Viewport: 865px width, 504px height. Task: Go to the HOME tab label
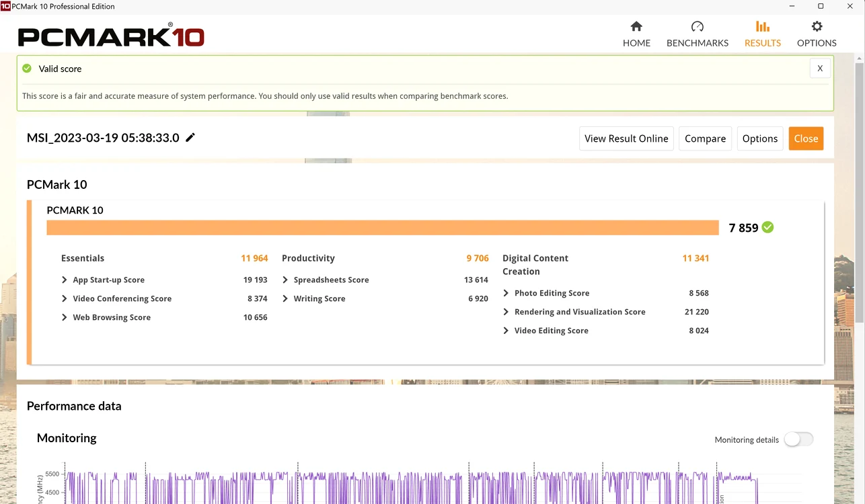636,43
